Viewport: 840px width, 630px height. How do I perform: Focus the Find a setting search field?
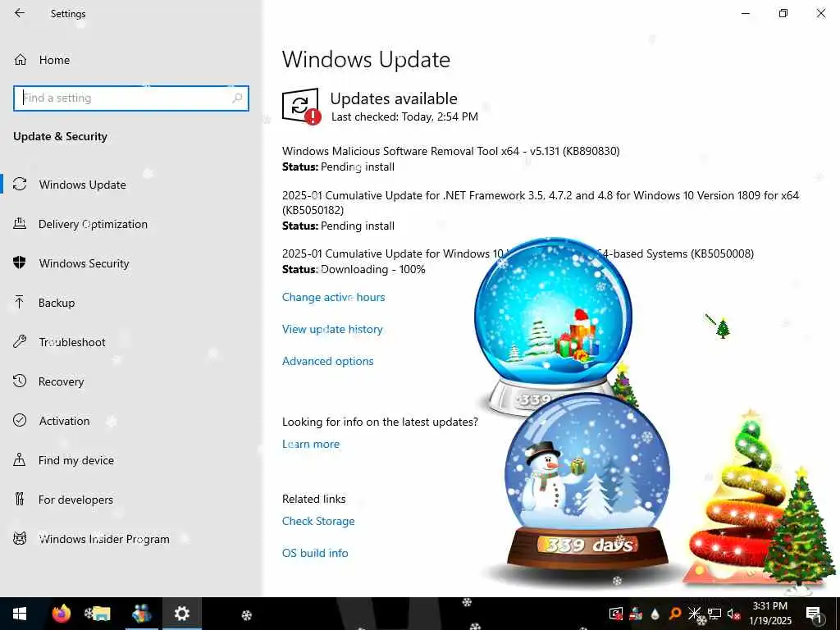tap(131, 98)
